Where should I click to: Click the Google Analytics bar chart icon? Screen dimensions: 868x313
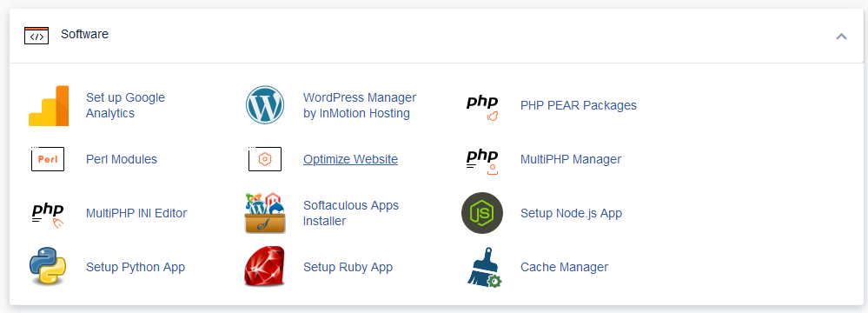pyautogui.click(x=49, y=106)
